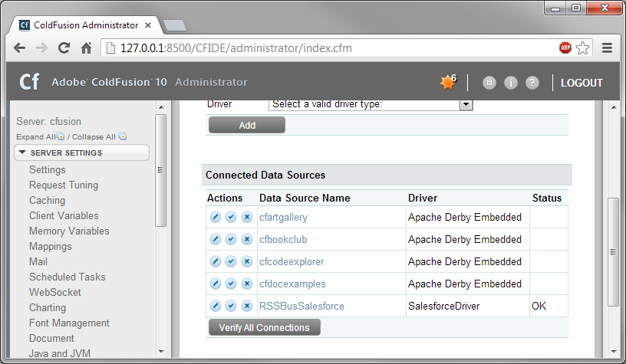This screenshot has width=626, height=364.
Task: Delete the RSSBusSalesforce data source
Action: pyautogui.click(x=246, y=307)
